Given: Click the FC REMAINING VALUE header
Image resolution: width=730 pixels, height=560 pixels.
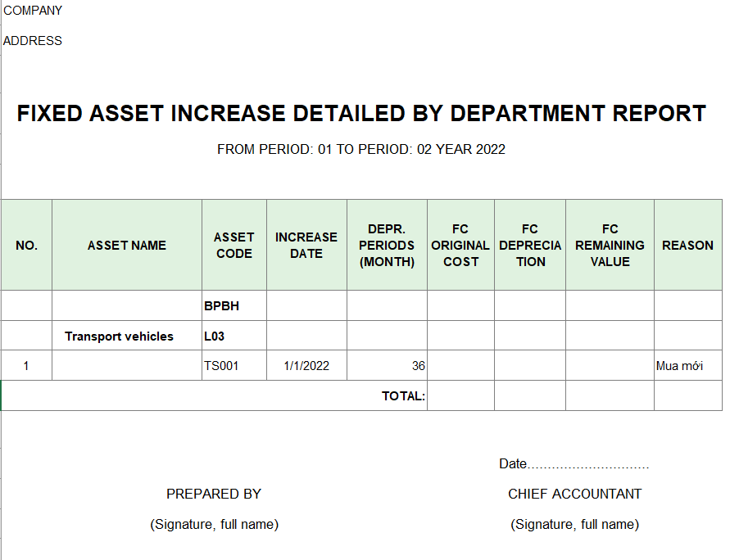Looking at the screenshot, I should 610,246.
